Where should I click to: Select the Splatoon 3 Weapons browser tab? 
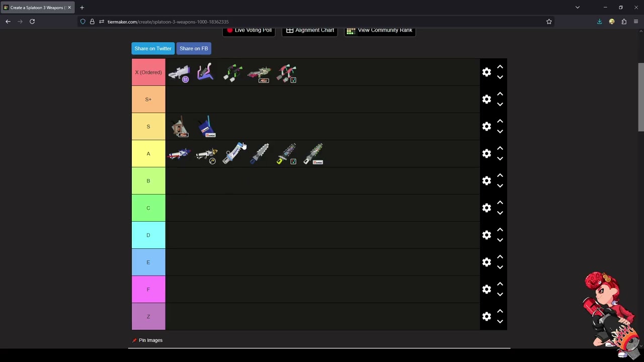37,8
